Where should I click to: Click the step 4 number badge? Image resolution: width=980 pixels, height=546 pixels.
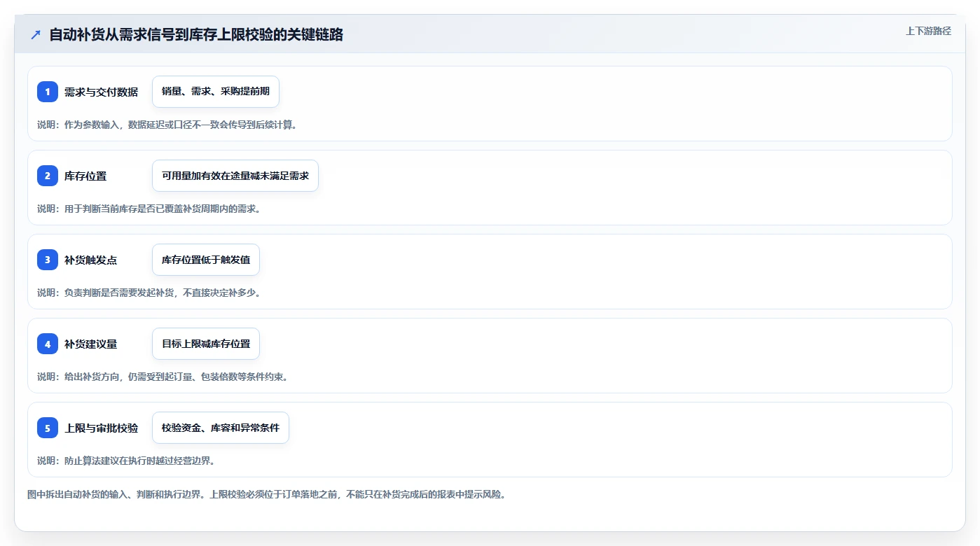click(48, 344)
